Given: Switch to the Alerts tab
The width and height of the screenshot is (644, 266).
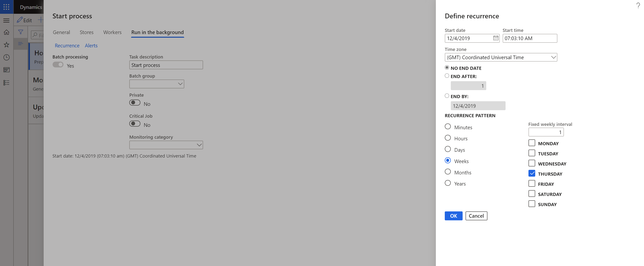Looking at the screenshot, I should pos(91,45).
